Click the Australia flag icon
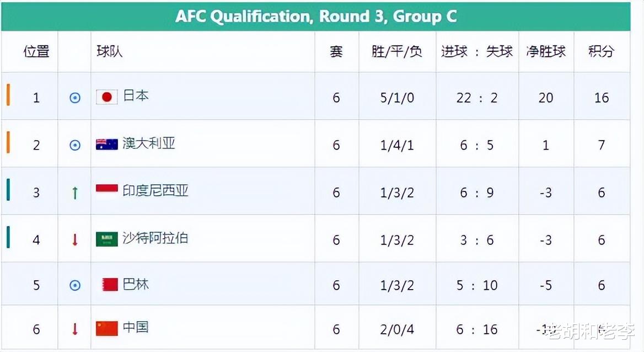Viewport: 644px width, 352px height. point(107,145)
